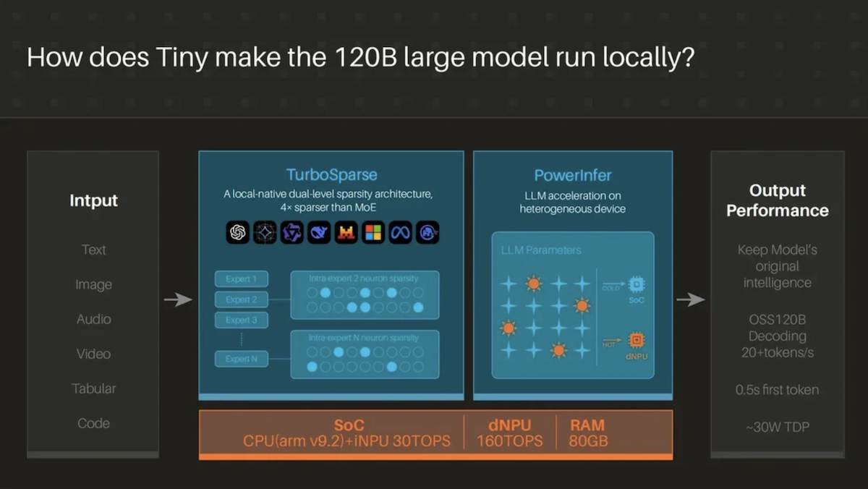Click the TurboSparse heading

click(x=331, y=175)
